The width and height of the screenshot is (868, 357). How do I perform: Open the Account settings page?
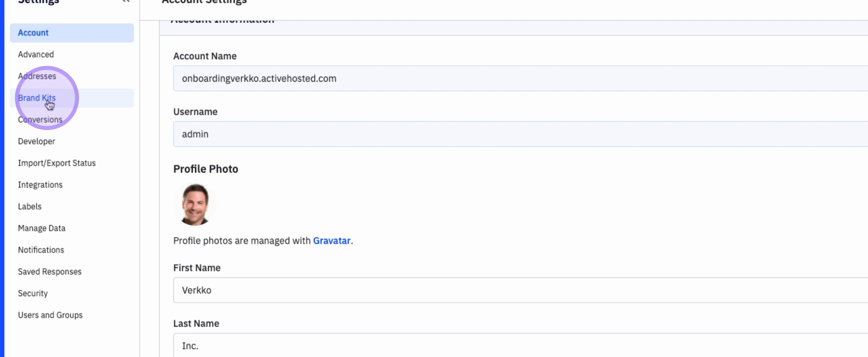tap(33, 33)
